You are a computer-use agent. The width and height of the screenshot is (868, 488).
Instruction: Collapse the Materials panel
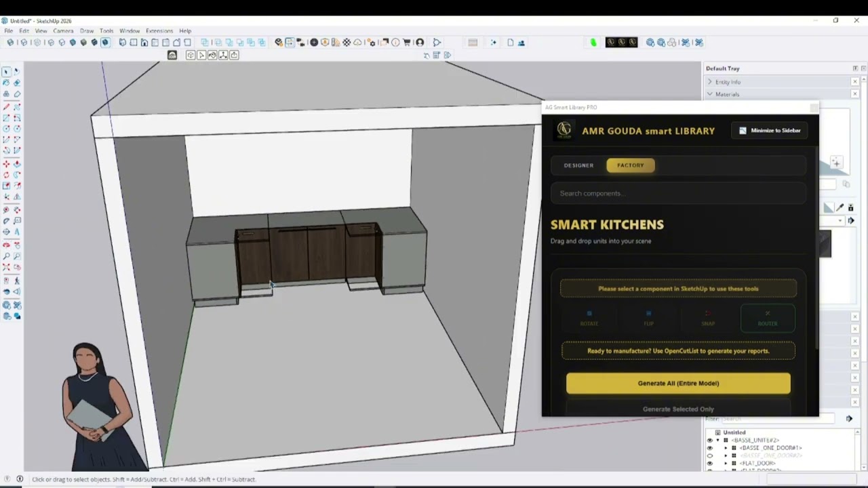coord(710,94)
